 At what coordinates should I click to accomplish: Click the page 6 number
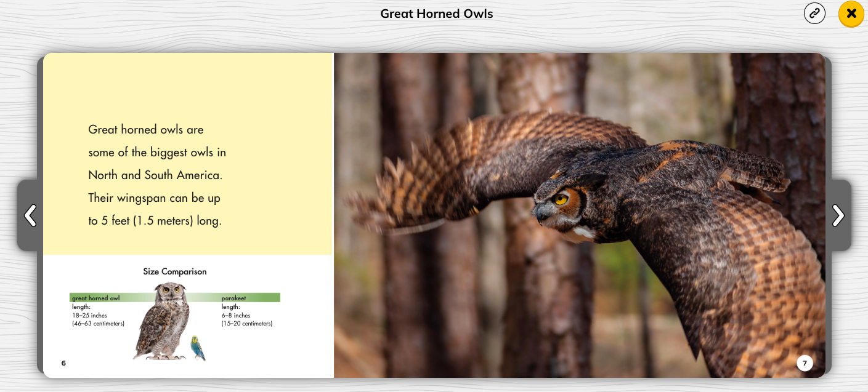(x=63, y=363)
